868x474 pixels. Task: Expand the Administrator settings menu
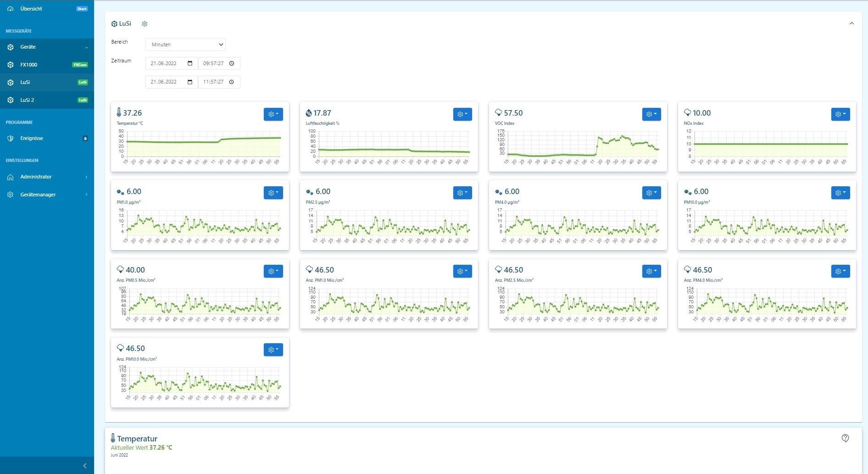47,177
